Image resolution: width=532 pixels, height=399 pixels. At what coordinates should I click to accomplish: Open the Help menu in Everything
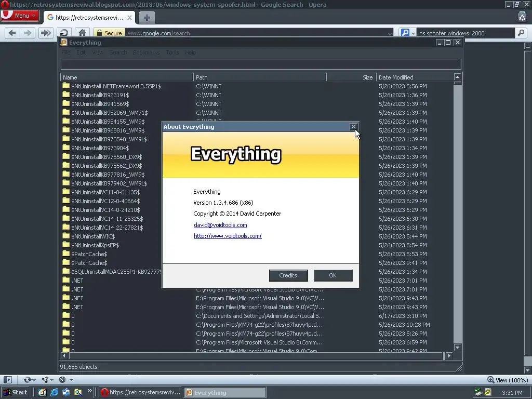coord(191,52)
